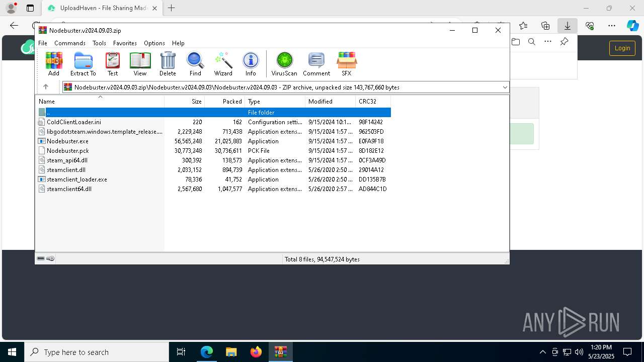Open the Favorites menu
Image resolution: width=644 pixels, height=362 pixels.
125,43
